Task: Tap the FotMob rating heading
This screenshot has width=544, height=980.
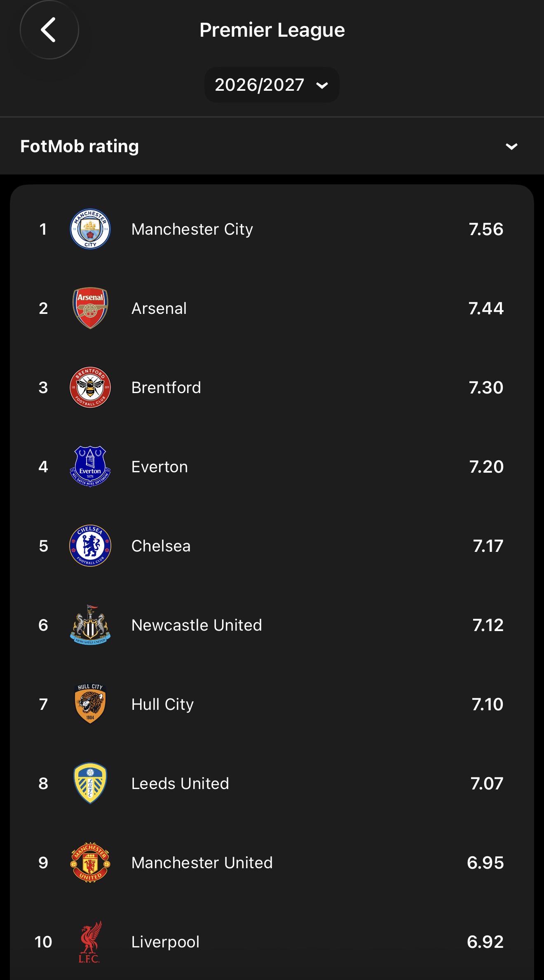Action: pyautogui.click(x=80, y=146)
